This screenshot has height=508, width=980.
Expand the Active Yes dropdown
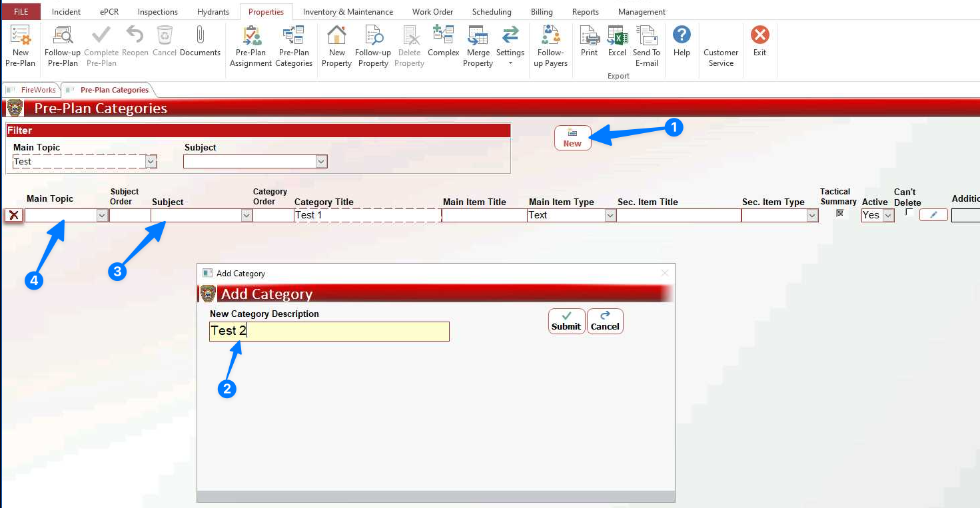[x=888, y=215]
